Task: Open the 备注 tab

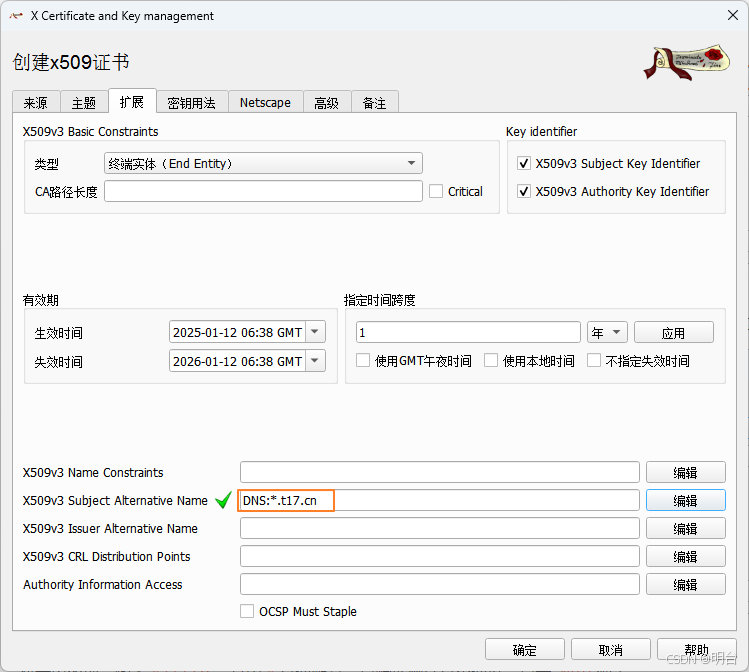Action: (374, 102)
